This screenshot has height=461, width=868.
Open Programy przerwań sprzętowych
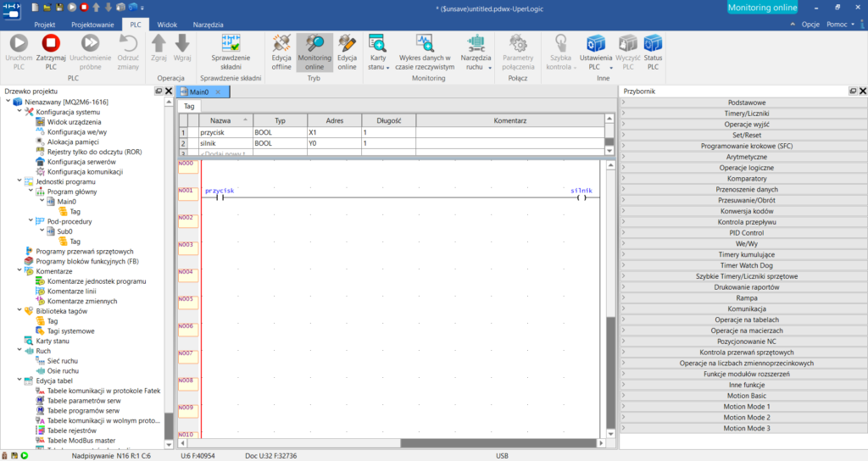click(x=85, y=251)
